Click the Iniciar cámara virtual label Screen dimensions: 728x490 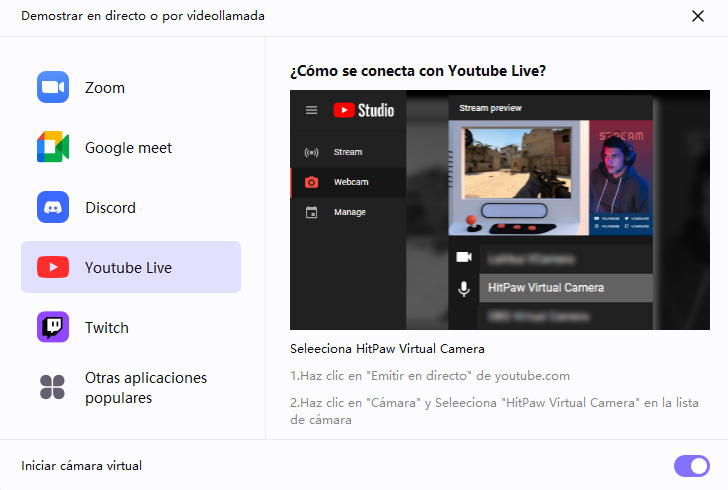click(x=82, y=466)
